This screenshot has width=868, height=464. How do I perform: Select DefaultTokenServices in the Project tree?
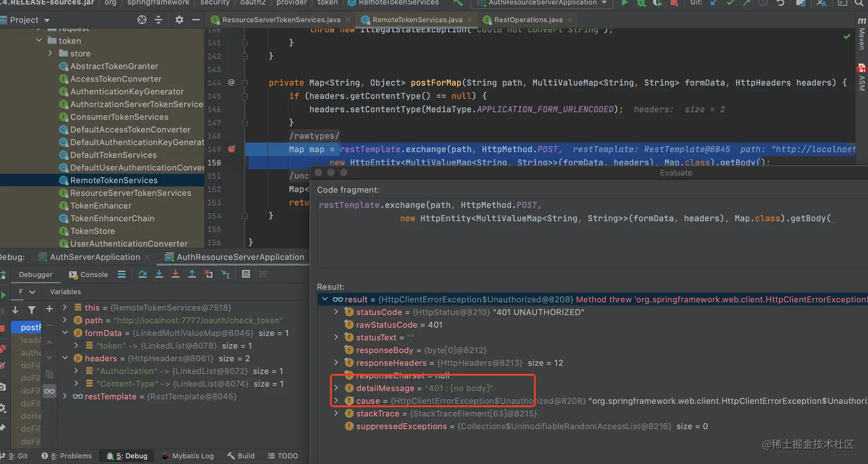(x=102, y=155)
